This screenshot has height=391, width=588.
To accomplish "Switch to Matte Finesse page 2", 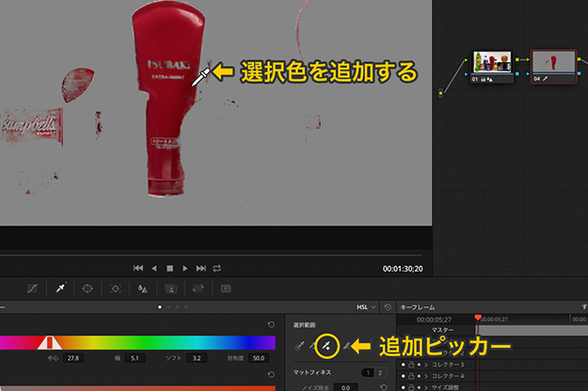I will (379, 373).
